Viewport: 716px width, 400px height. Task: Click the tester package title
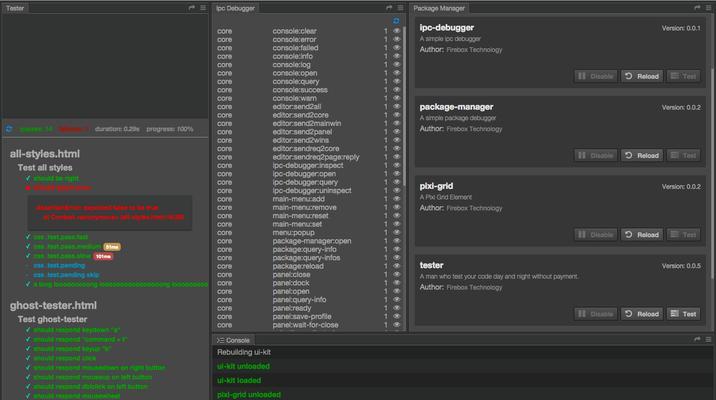click(x=432, y=265)
